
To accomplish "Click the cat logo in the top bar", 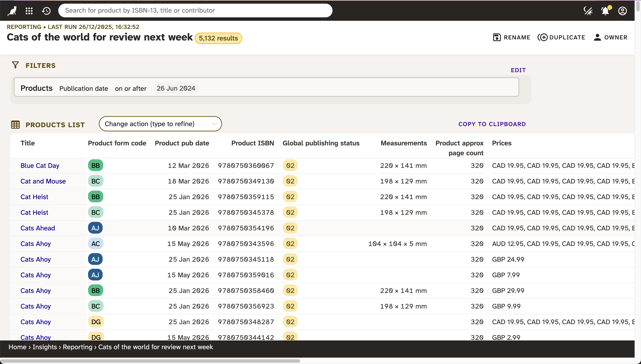I will (12, 10).
